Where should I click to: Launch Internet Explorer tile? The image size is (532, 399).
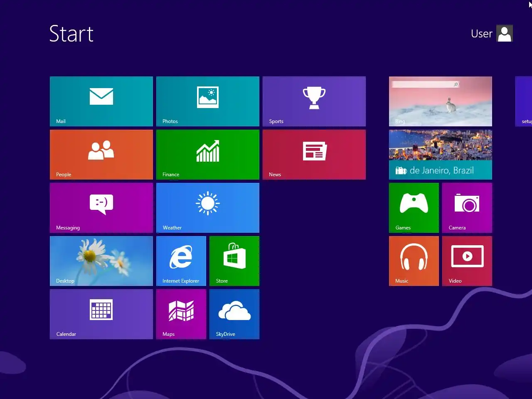(x=181, y=261)
